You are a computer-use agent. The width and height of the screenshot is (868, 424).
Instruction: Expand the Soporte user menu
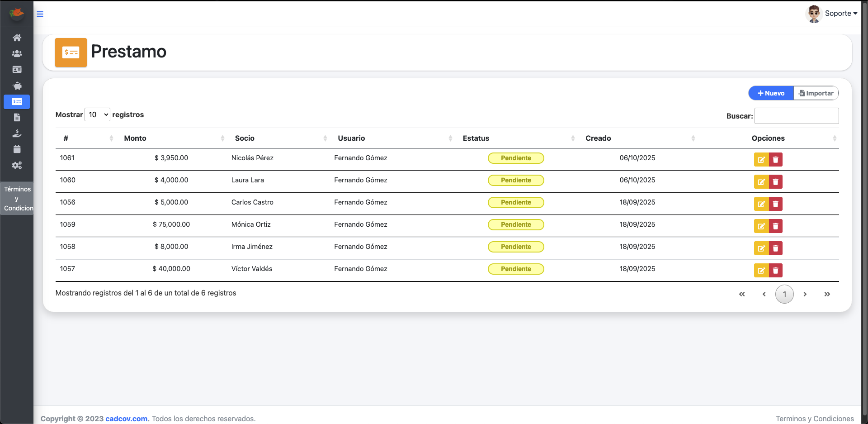(840, 14)
